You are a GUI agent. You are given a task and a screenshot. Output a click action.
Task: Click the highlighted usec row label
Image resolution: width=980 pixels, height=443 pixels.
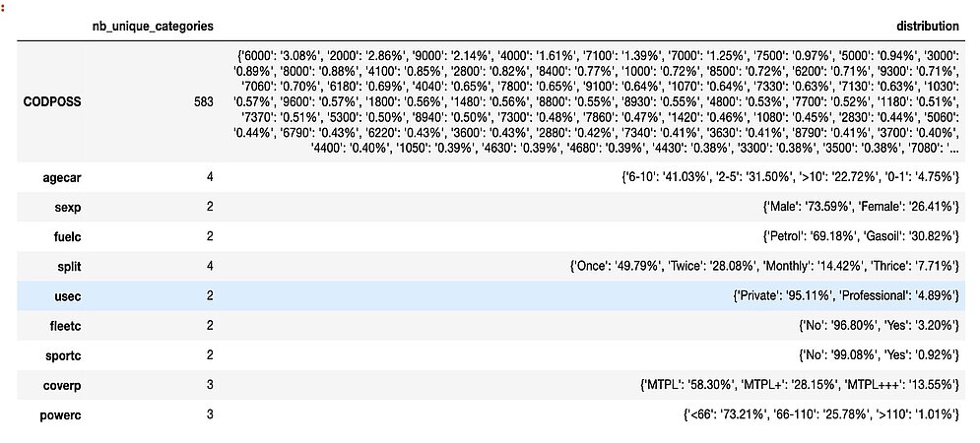pyautogui.click(x=65, y=294)
